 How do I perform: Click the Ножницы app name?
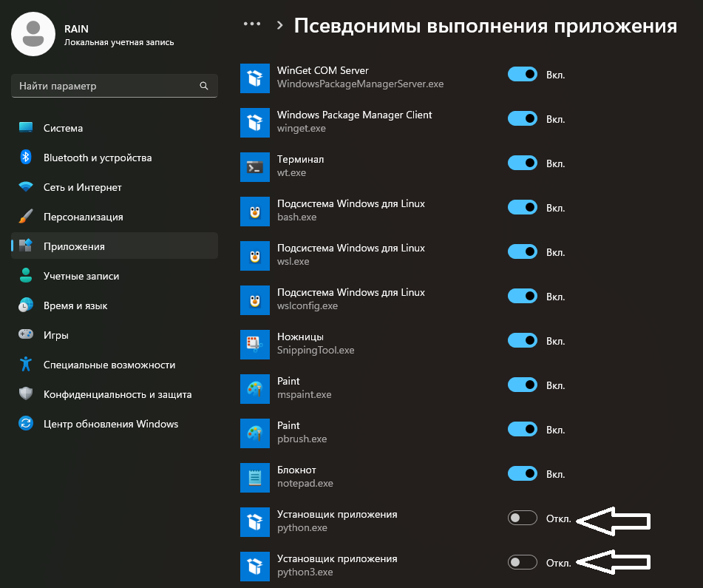click(x=300, y=337)
